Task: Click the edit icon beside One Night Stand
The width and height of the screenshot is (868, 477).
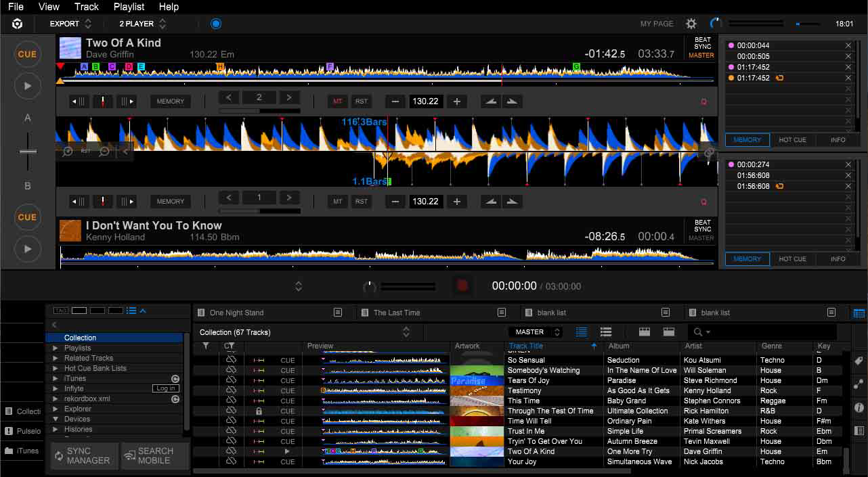Action: point(337,312)
